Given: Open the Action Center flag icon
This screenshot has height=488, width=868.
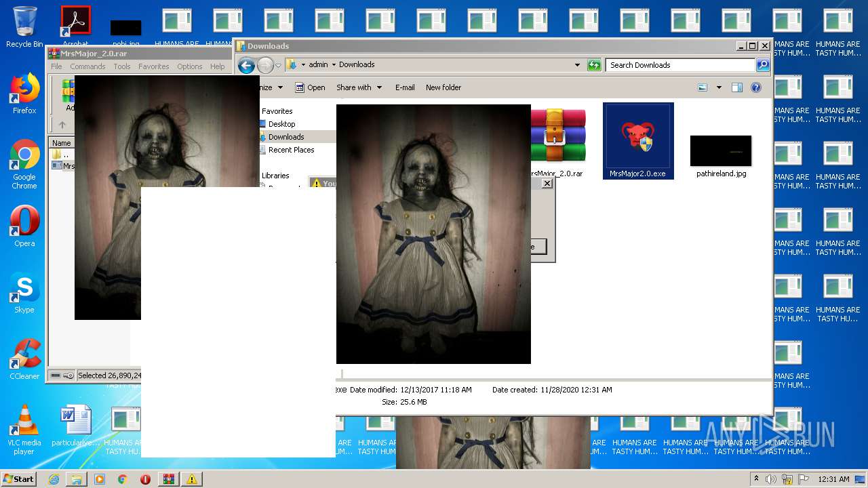Looking at the screenshot, I should tap(804, 479).
